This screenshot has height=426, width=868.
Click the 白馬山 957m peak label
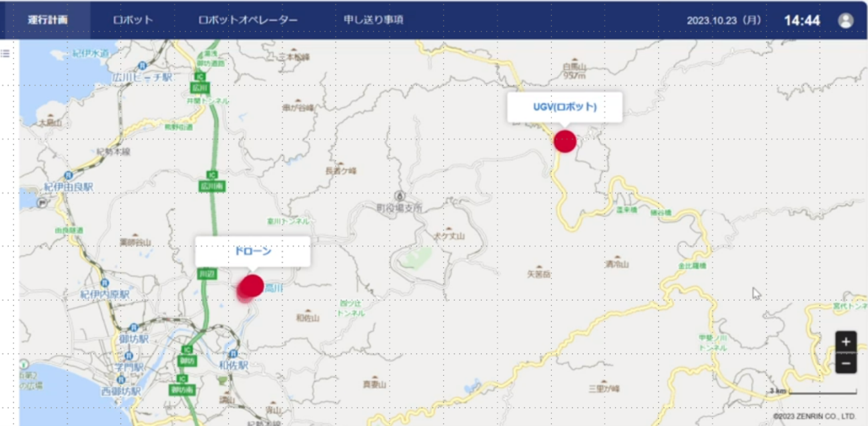click(574, 71)
